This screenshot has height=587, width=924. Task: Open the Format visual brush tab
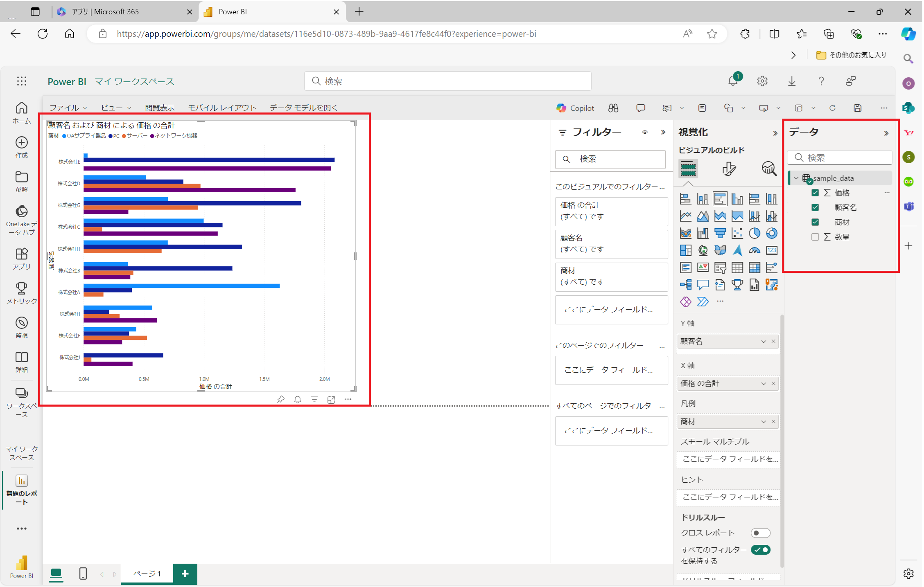tap(729, 169)
